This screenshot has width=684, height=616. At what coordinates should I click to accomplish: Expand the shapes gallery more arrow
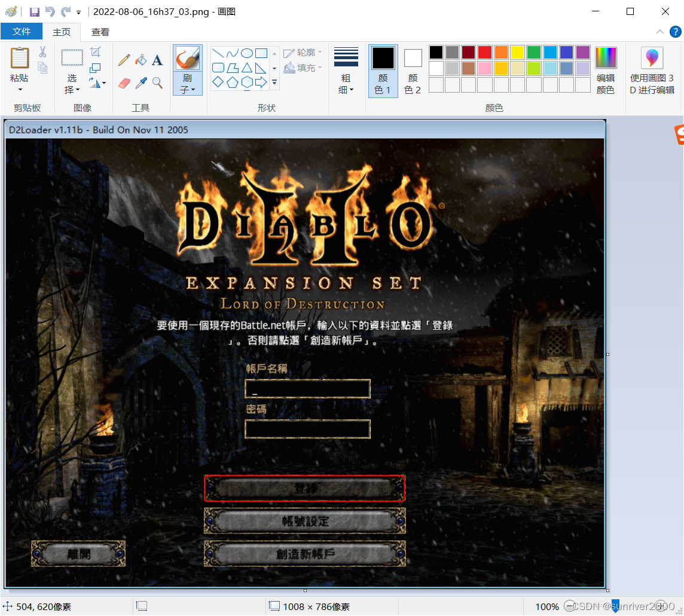274,82
